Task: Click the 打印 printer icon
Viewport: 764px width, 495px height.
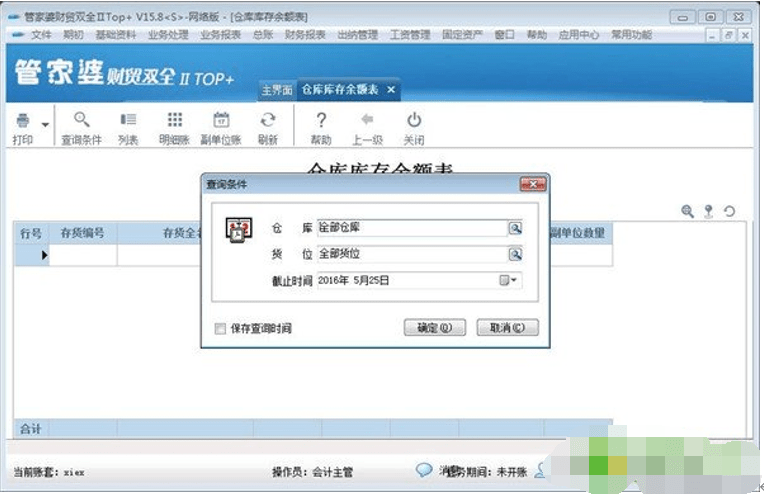Action: 22,120
